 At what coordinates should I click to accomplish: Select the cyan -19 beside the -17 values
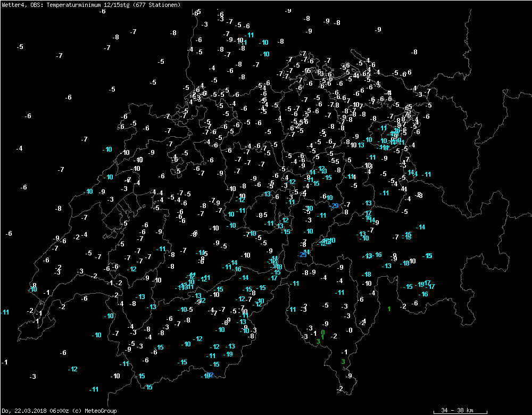(x=420, y=285)
